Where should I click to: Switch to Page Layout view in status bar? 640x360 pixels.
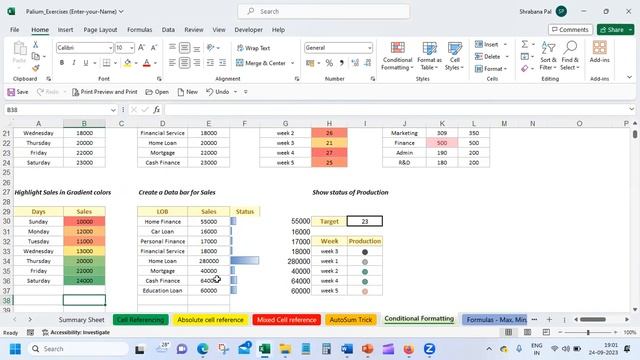pos(527,332)
